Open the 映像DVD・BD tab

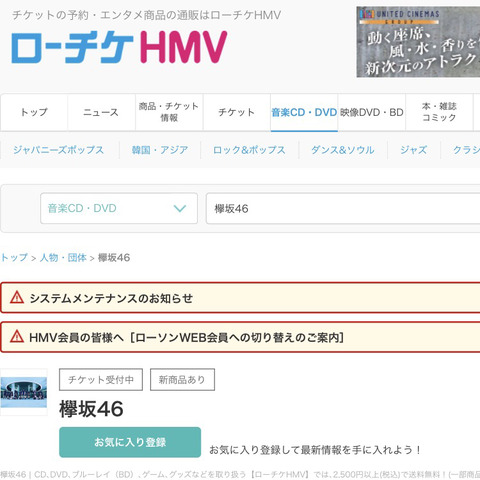point(372,112)
